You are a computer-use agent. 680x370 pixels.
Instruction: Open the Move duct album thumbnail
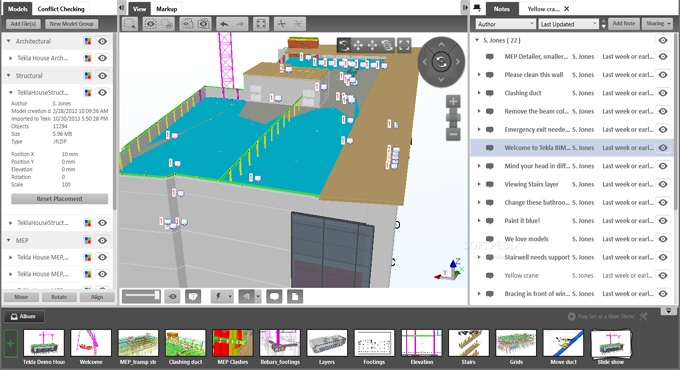coord(563,343)
